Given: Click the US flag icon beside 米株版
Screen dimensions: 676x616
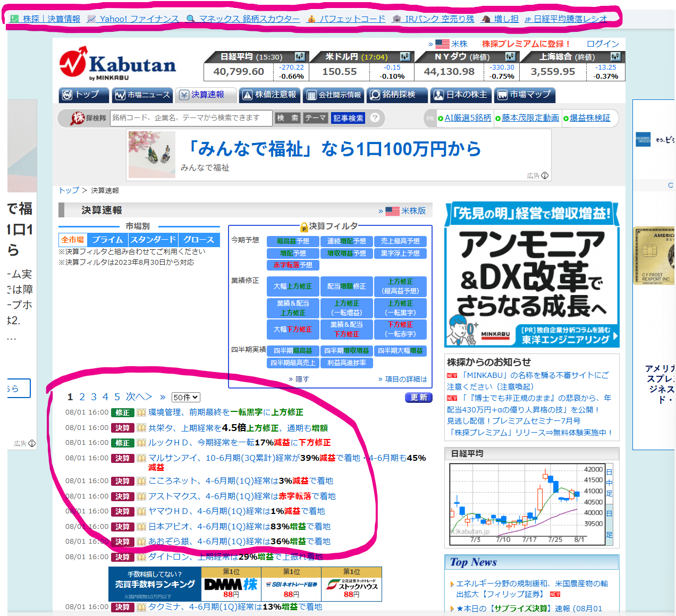Looking at the screenshot, I should [392, 211].
